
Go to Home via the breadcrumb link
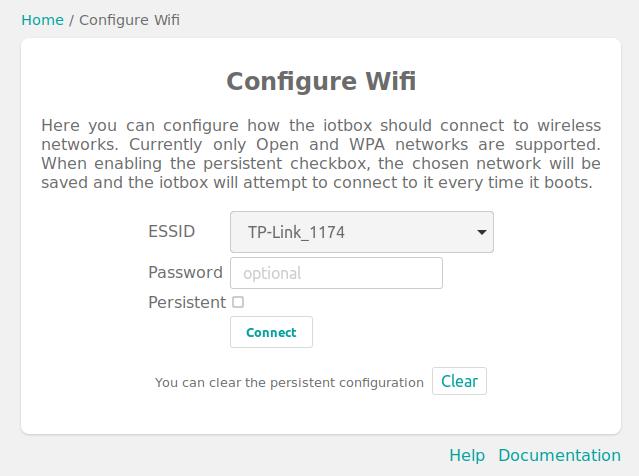(42, 19)
